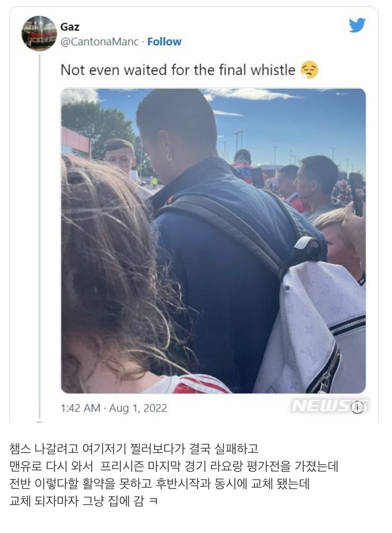
Task: Click the Twitter bird logo icon
Action: pos(357,25)
